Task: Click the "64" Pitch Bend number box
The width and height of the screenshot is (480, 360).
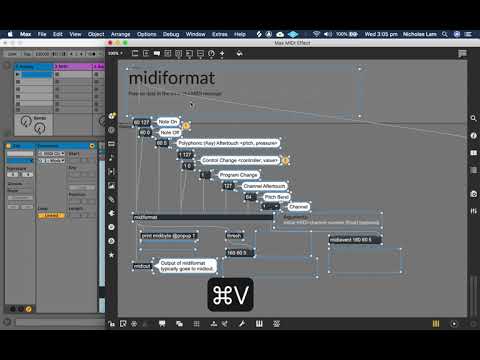Action: (x=250, y=197)
